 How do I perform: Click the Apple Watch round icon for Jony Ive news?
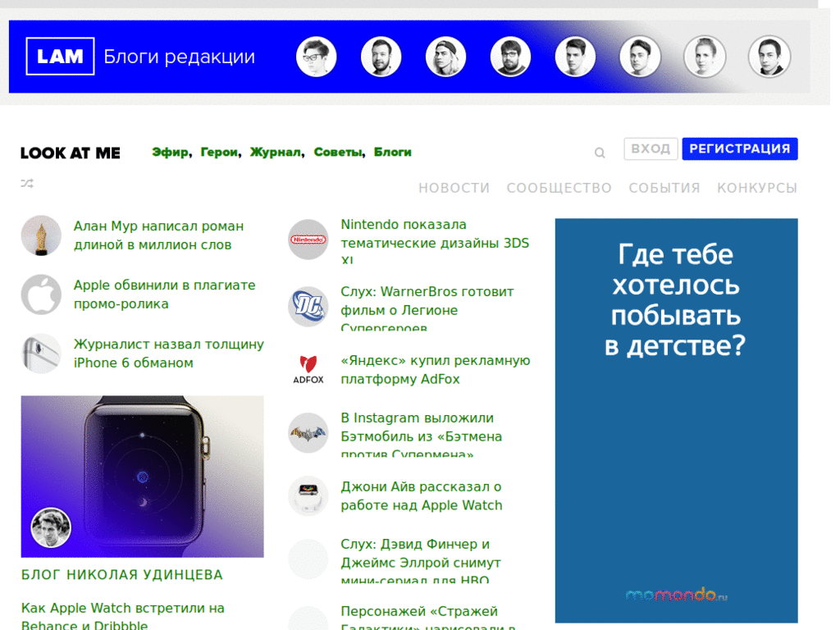pos(308,496)
